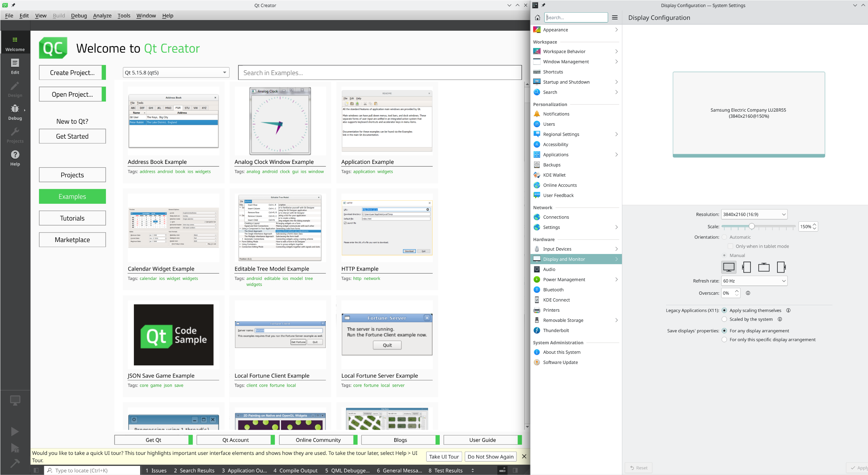Click the progress details toggle icon

pyautogui.click(x=502, y=470)
